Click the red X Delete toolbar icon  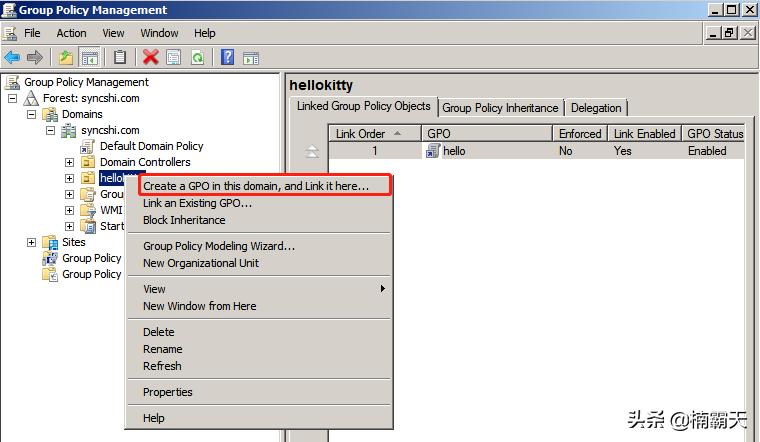tap(151, 58)
